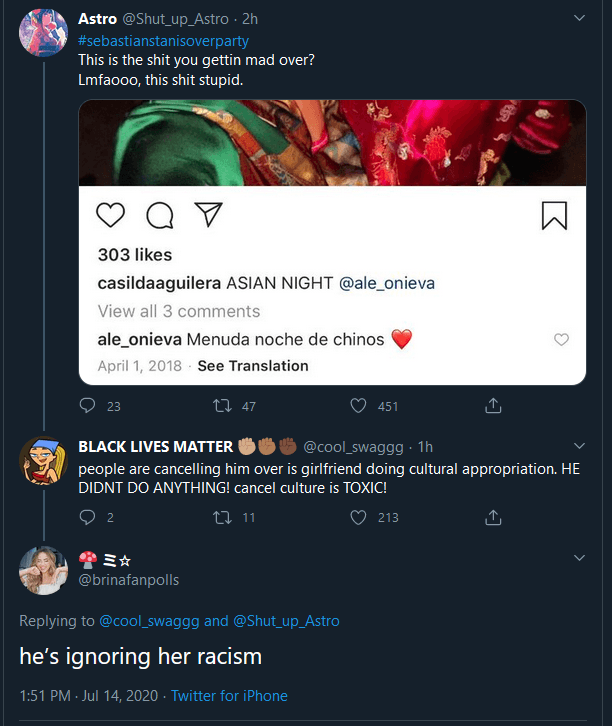The height and width of the screenshot is (726, 612).
Task: Open the #sebastianstanisoverparty hashtag
Action: pyautogui.click(x=163, y=42)
